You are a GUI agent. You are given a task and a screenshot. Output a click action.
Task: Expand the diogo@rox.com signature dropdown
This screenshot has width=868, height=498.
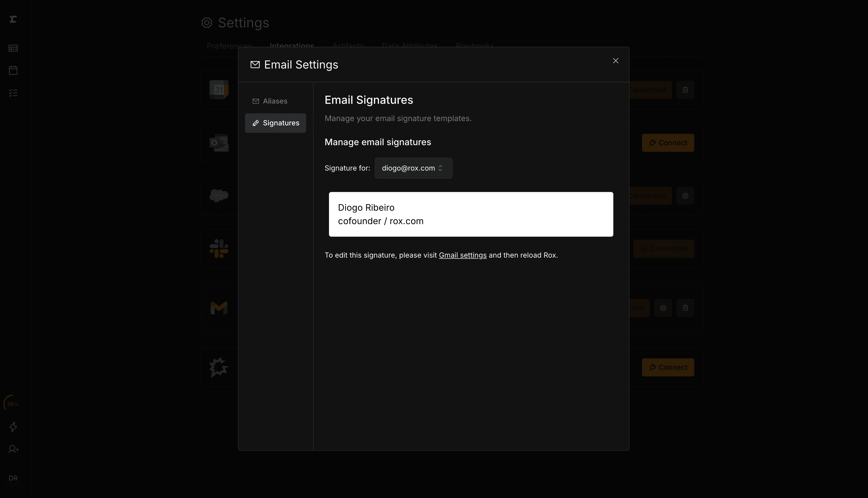(413, 168)
